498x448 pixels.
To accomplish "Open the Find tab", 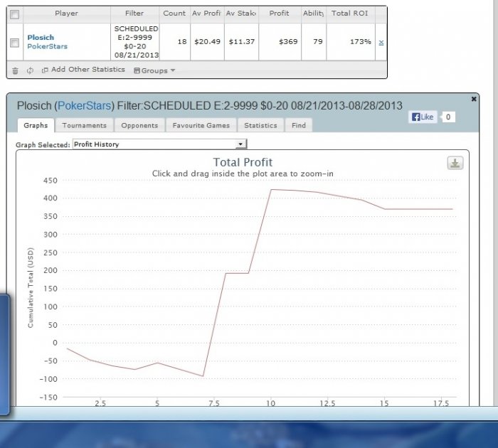I will [299, 125].
